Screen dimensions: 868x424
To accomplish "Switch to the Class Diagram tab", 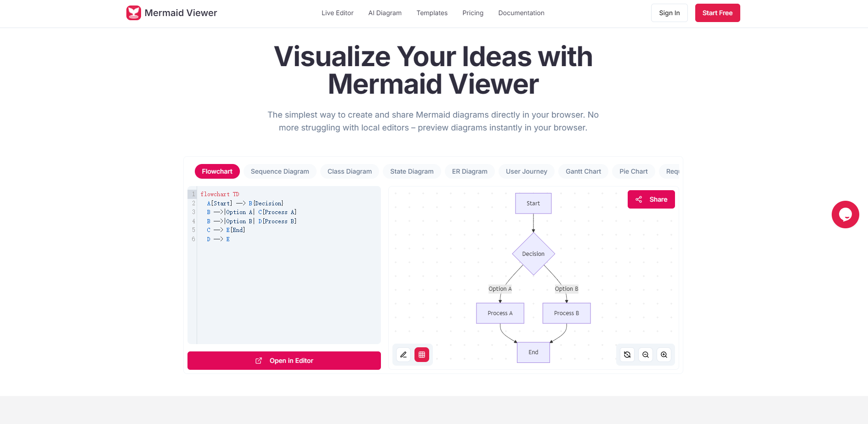I will 349,171.
